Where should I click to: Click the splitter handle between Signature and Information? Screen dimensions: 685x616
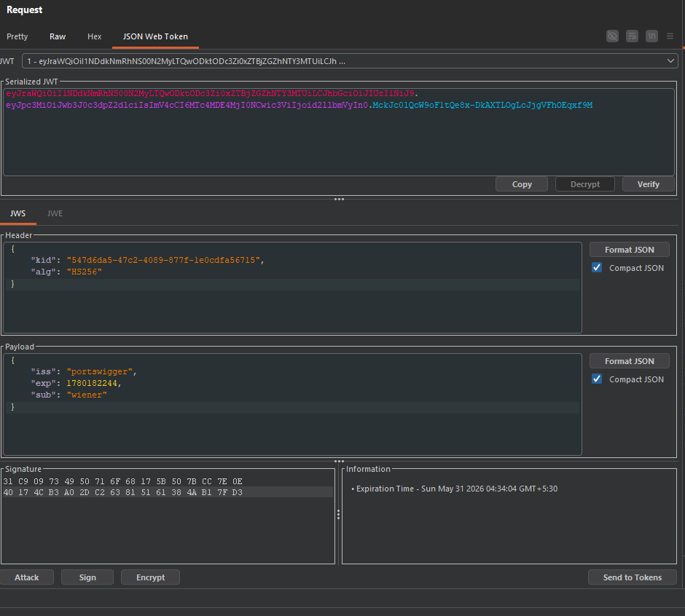(338, 515)
